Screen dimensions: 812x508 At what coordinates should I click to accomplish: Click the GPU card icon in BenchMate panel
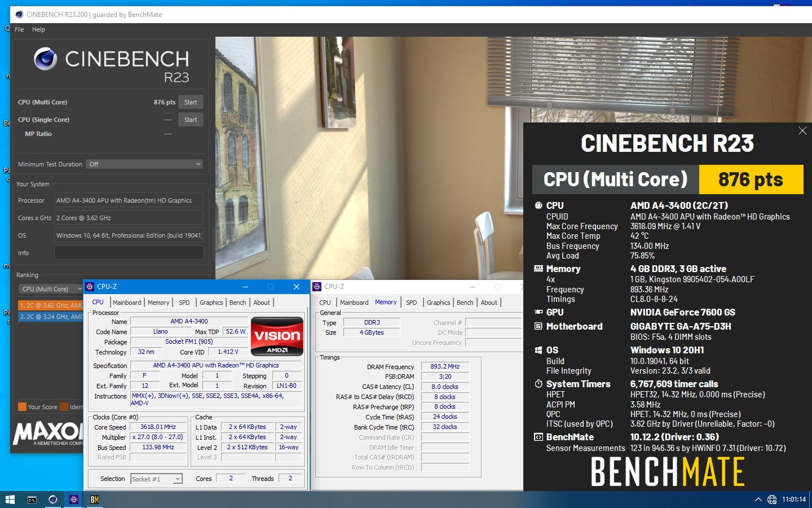click(539, 312)
